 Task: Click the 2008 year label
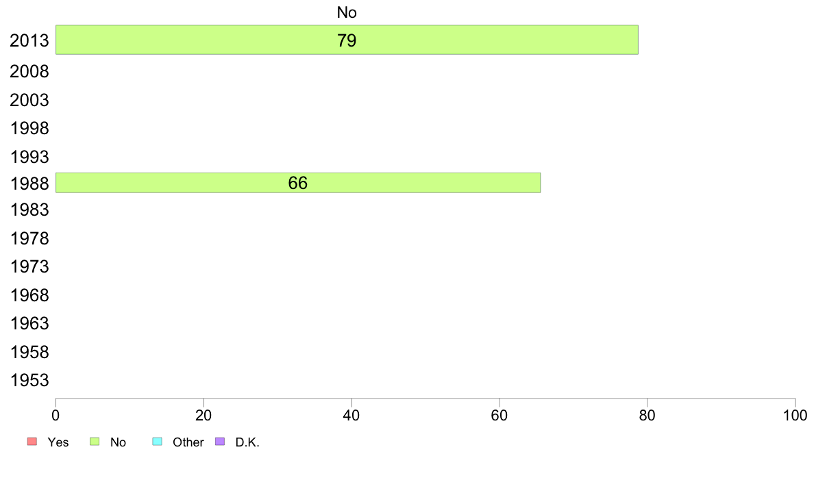tap(29, 71)
